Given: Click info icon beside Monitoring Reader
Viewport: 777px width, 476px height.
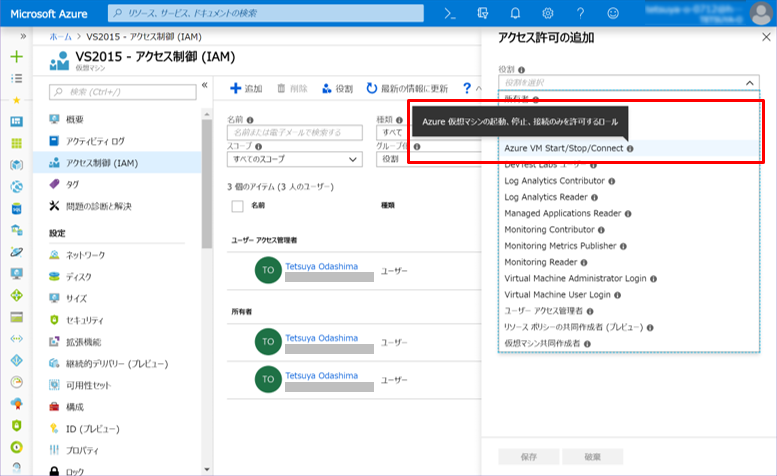Looking at the screenshot, I should coord(584,263).
